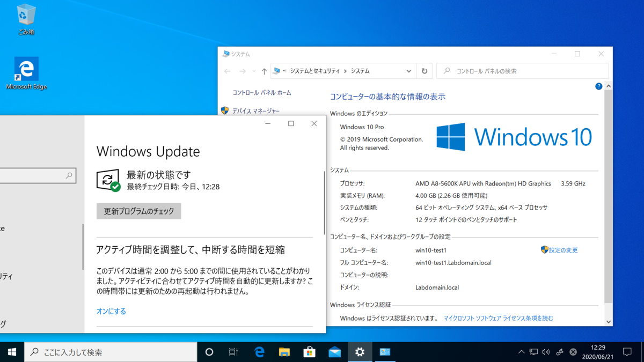Go forward in System window navigation
This screenshot has width=644, height=362.
point(243,71)
